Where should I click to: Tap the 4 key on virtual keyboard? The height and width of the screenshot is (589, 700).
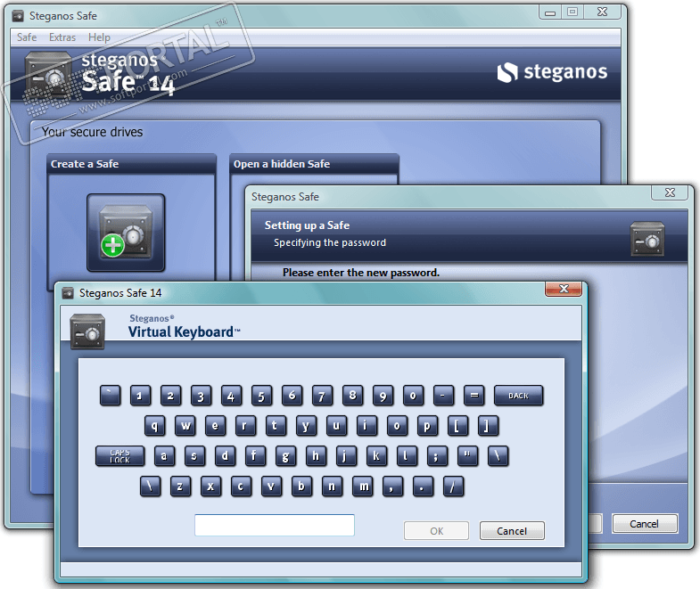(x=231, y=396)
